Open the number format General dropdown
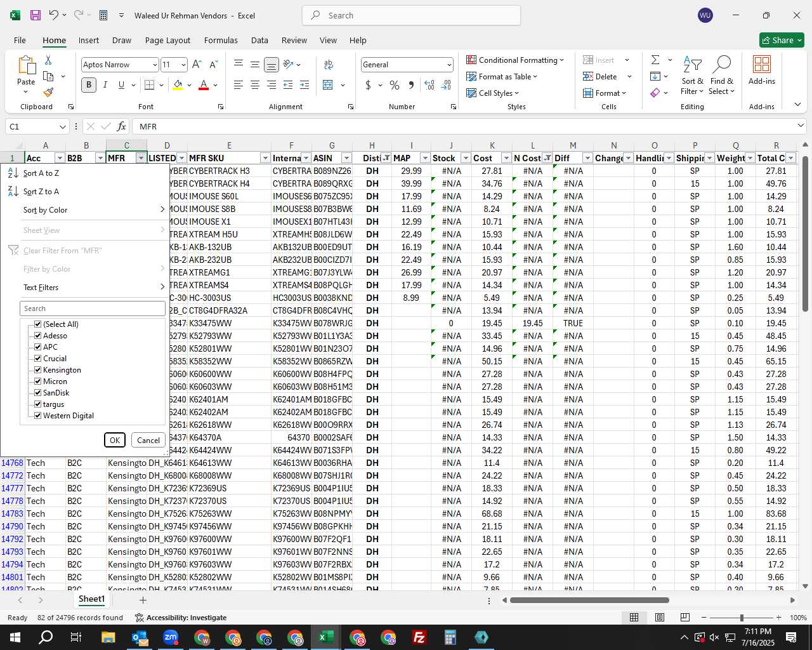The width and height of the screenshot is (812, 650). coord(449,65)
